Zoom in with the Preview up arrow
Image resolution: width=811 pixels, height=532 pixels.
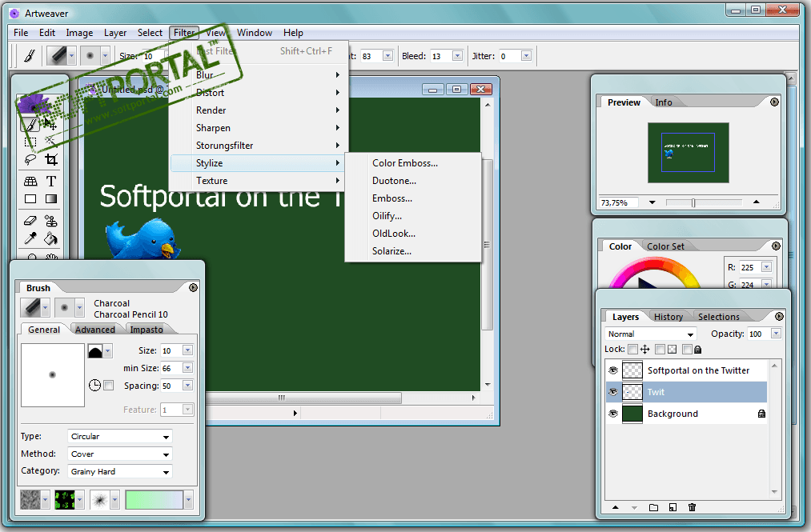click(x=757, y=202)
